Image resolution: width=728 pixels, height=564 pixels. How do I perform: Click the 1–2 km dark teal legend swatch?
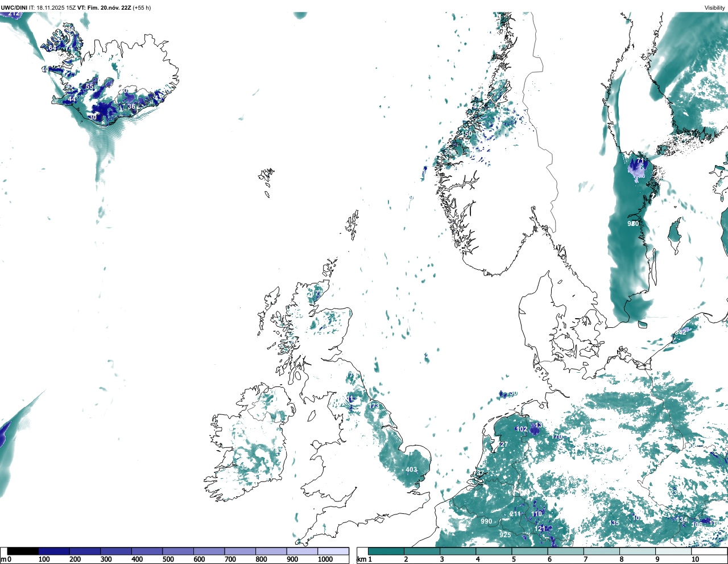[x=386, y=551]
